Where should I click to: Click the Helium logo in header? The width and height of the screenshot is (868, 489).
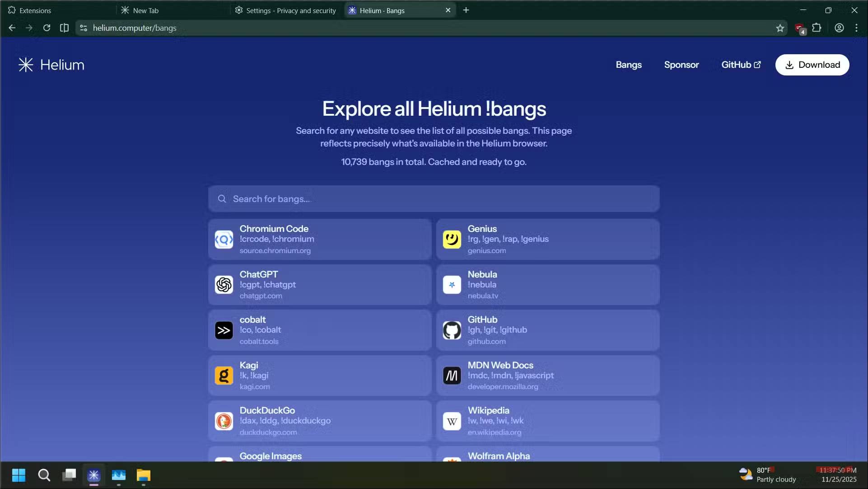(51, 65)
